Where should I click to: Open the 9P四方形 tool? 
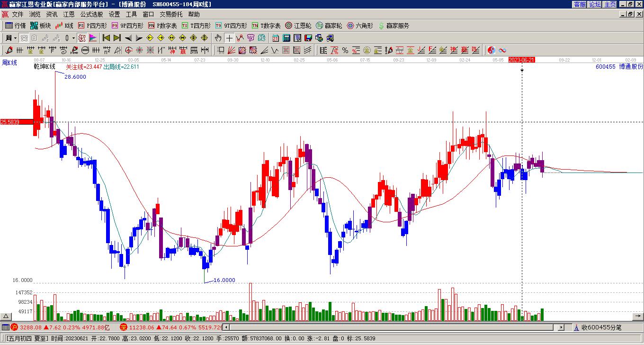click(x=127, y=26)
